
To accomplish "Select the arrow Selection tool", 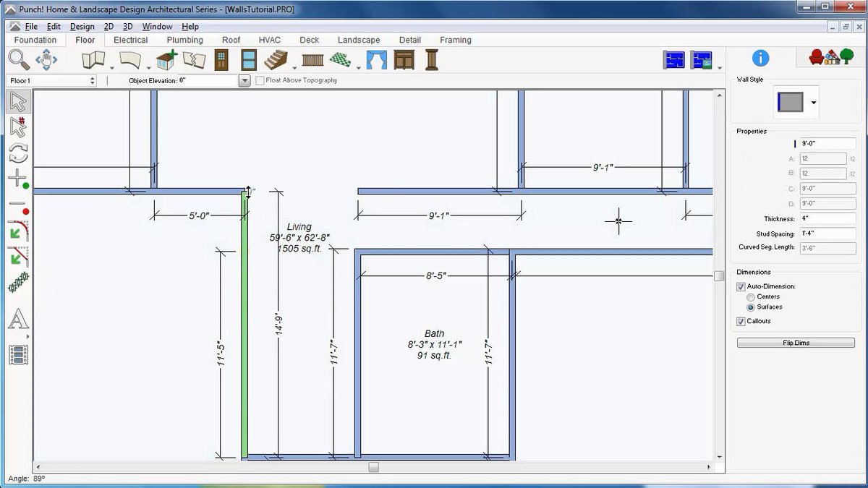I will (18, 102).
